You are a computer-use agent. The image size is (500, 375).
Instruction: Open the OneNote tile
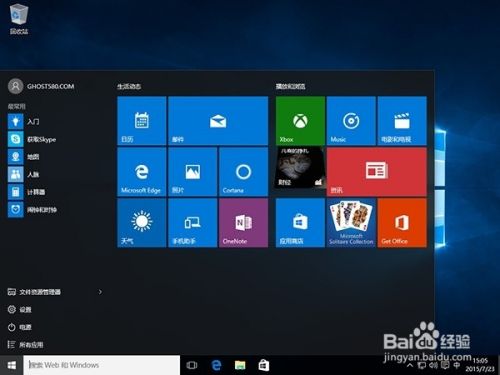click(243, 223)
